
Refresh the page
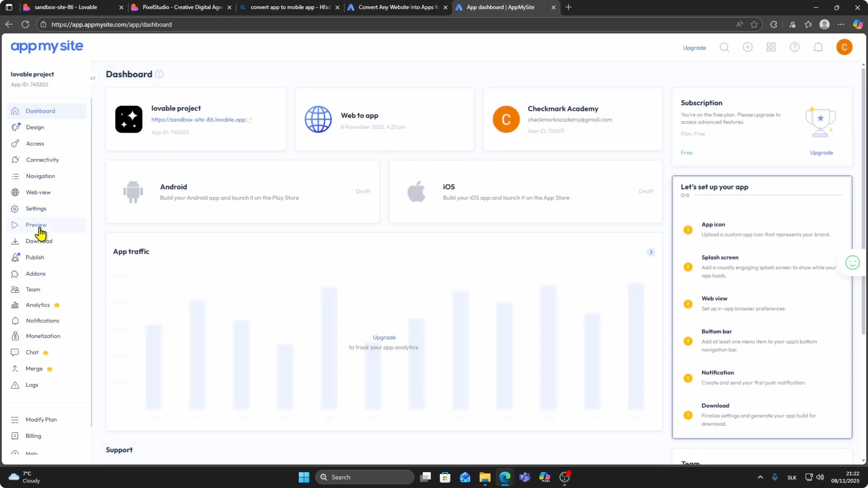pyautogui.click(x=25, y=24)
